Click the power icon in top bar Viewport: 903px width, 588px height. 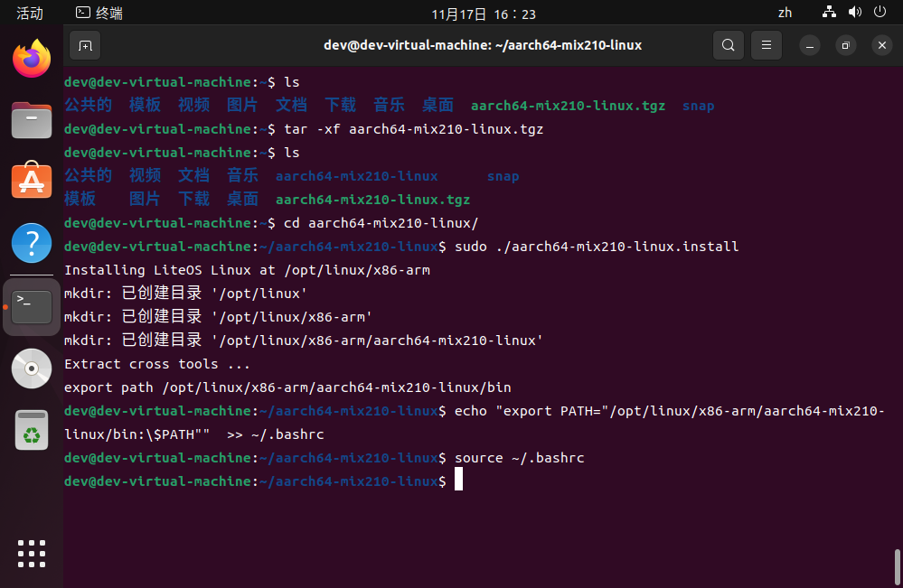click(x=878, y=13)
